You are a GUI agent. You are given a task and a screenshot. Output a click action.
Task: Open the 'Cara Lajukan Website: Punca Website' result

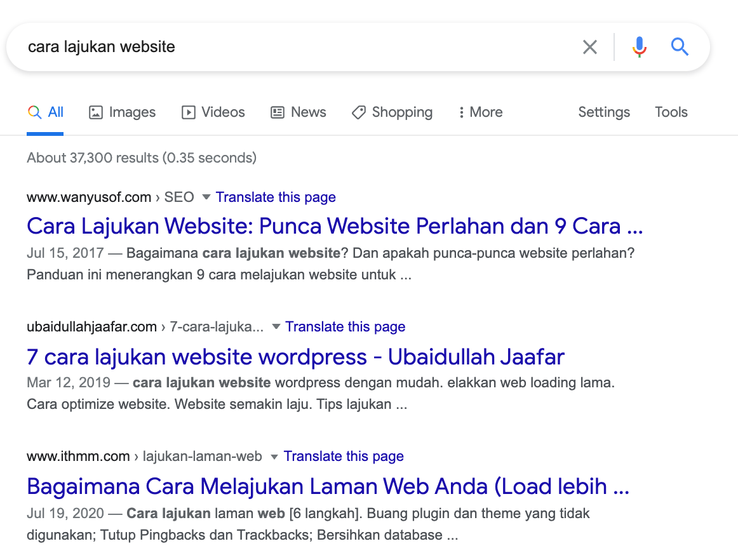click(x=334, y=226)
